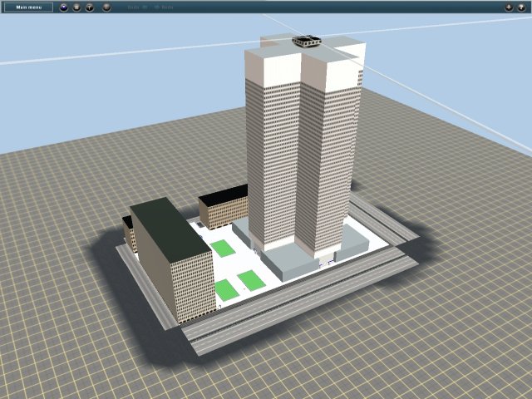Click the second round icon after Main menu
This screenshot has width=532, height=399.
[x=76, y=7]
